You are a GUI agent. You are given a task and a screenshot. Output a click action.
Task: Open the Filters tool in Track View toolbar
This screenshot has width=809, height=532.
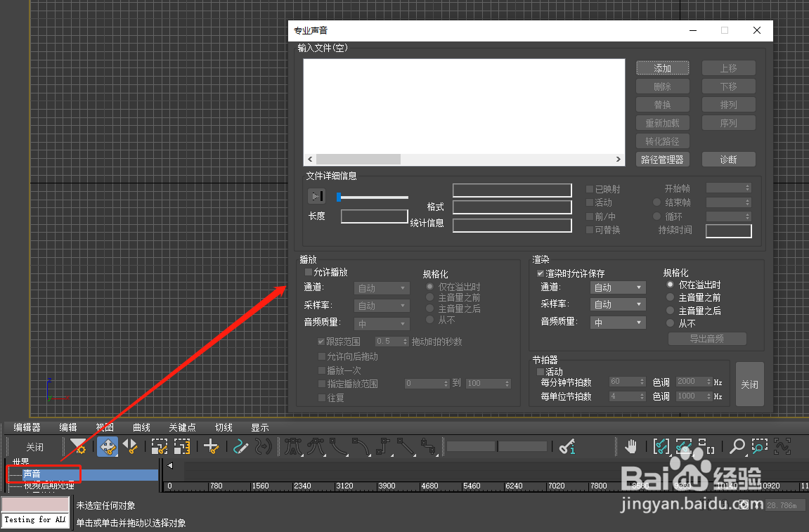point(79,446)
